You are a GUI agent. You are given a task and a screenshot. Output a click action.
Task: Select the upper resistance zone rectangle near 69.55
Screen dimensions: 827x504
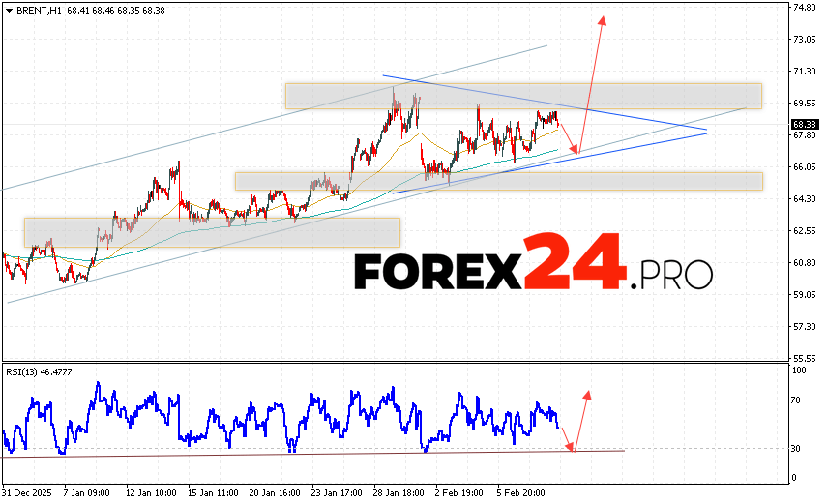point(522,96)
